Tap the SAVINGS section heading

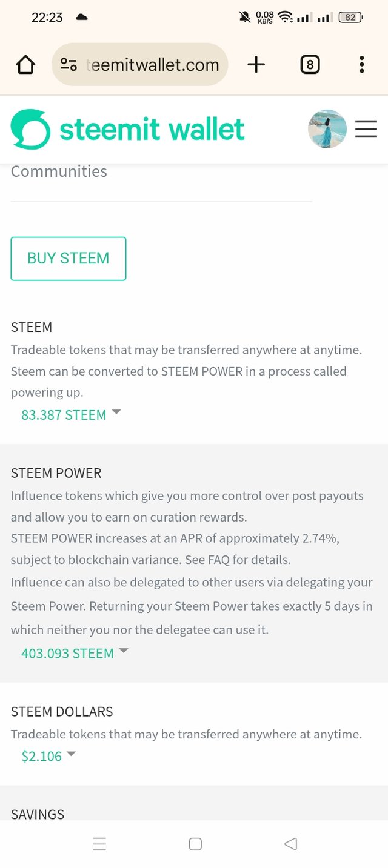[x=38, y=814]
